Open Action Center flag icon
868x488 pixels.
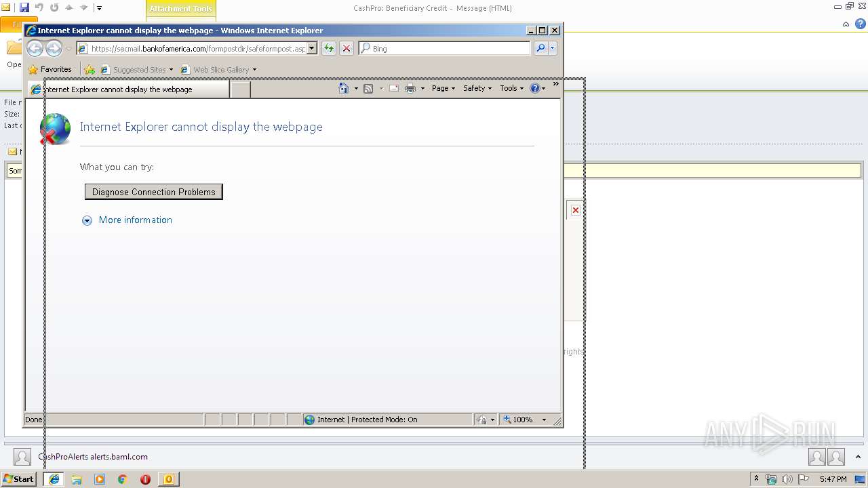pos(804,479)
